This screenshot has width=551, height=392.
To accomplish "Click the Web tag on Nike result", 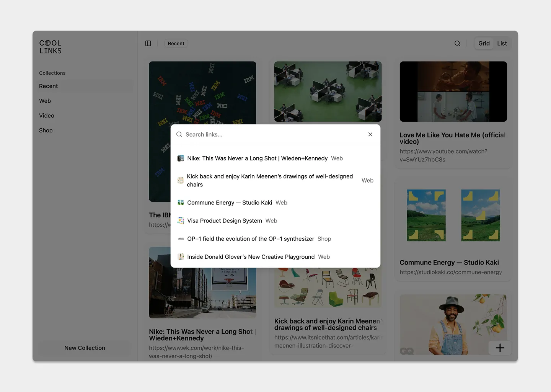I will (x=337, y=158).
